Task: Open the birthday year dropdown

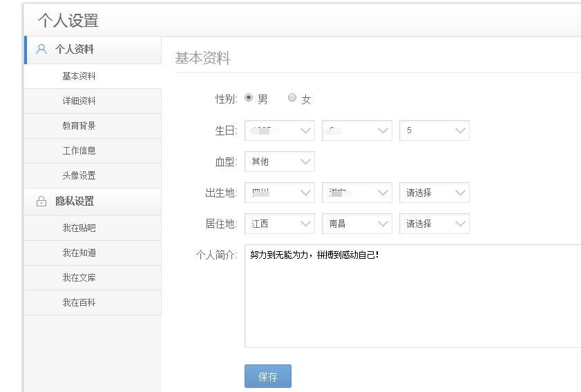Action: (x=280, y=130)
